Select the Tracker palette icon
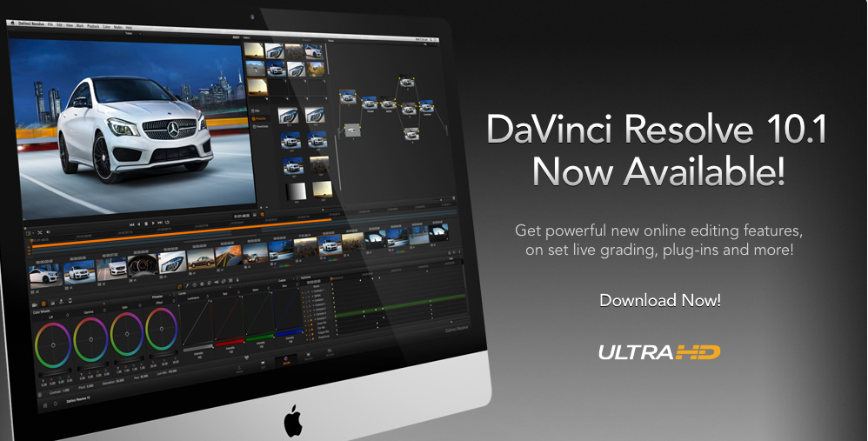Screen dimensions: 868x441 coord(202,284)
